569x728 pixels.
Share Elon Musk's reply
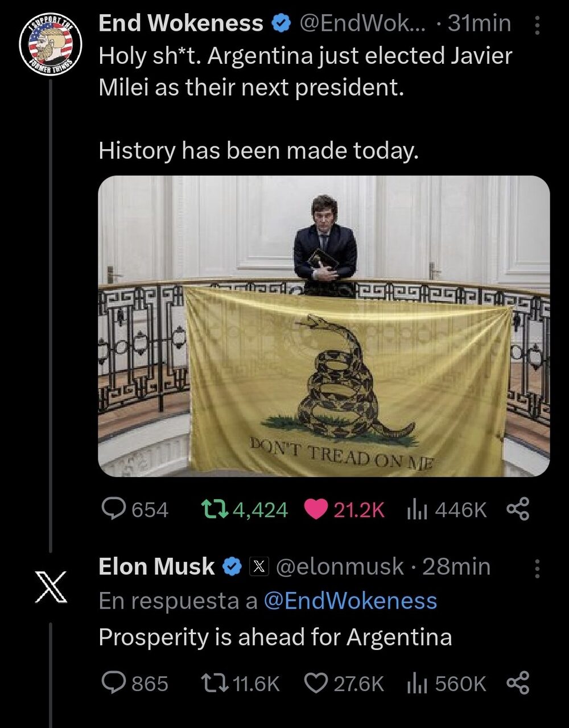pyautogui.click(x=517, y=682)
